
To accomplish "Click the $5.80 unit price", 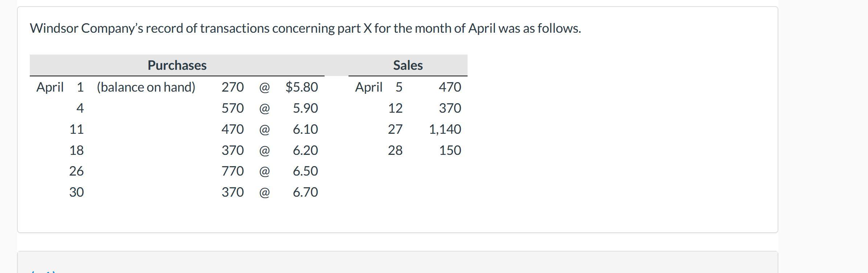I will [x=301, y=87].
